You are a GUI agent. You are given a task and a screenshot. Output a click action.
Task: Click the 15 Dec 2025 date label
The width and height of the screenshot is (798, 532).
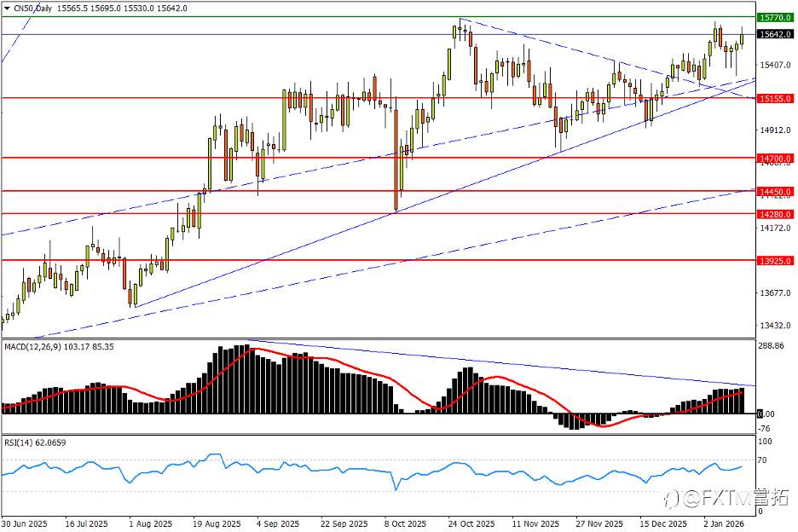663,523
